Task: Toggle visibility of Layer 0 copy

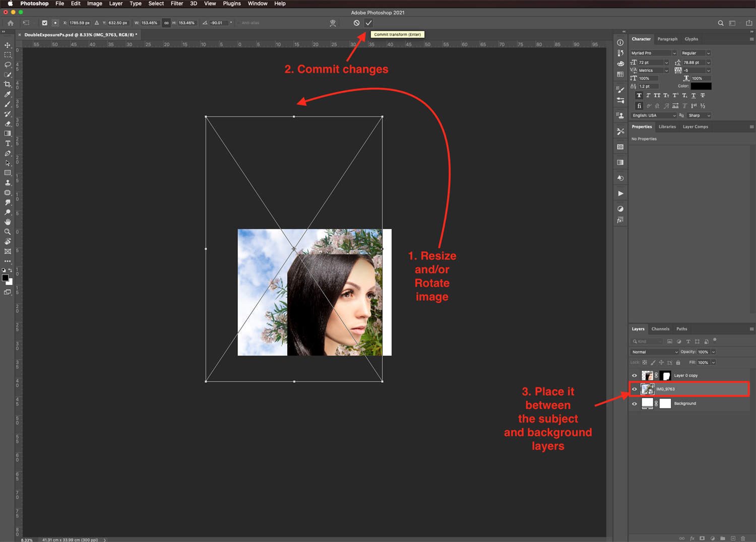Action: [x=635, y=375]
